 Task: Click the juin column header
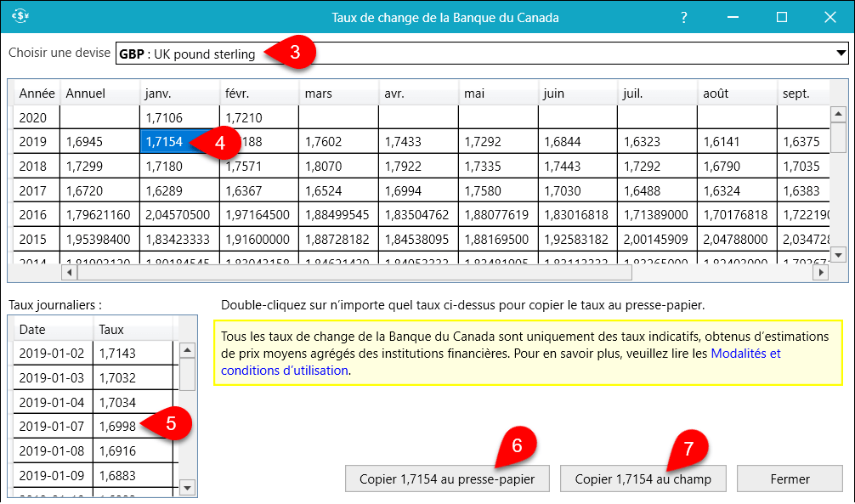coord(577,93)
